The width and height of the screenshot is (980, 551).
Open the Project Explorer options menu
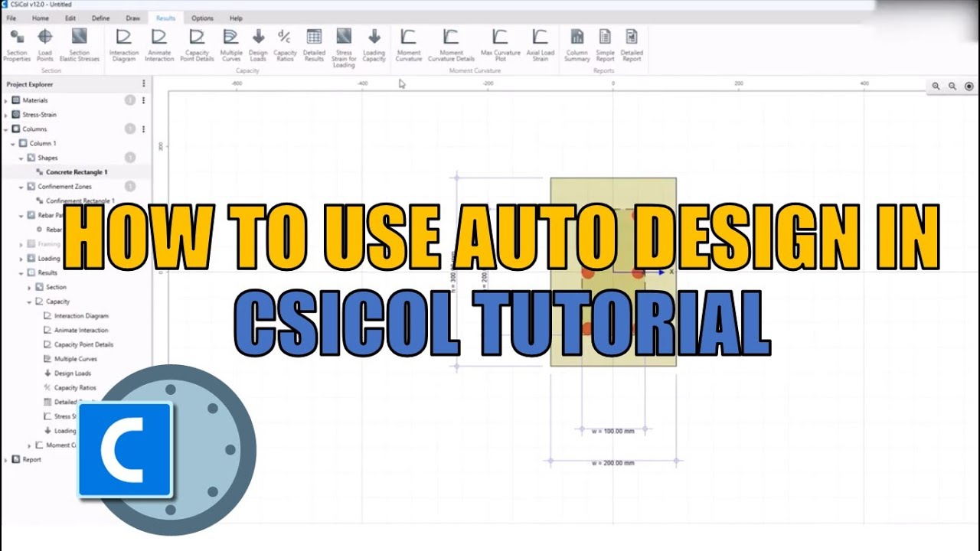[143, 84]
